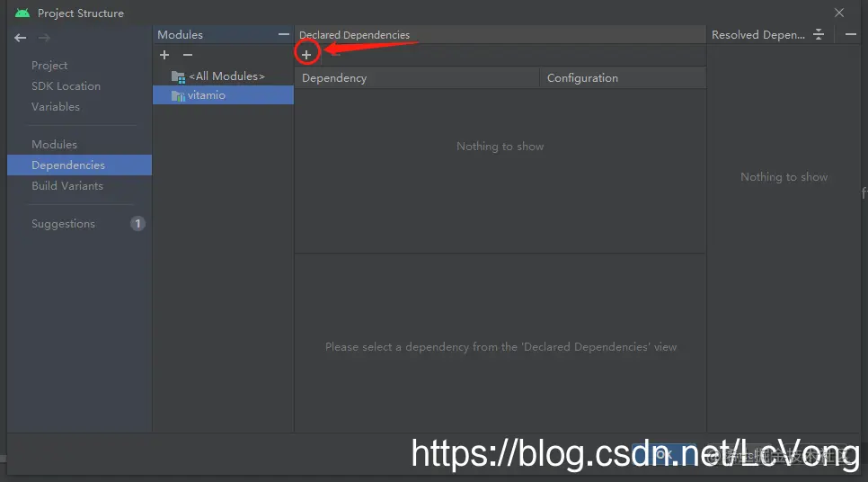Click the Suggestions count badge

(x=137, y=223)
